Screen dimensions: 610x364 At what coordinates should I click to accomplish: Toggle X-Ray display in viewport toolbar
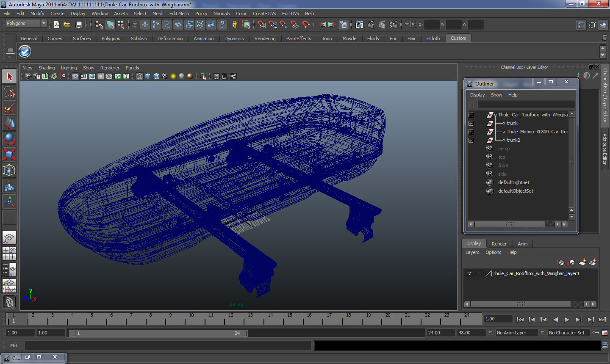click(x=216, y=76)
